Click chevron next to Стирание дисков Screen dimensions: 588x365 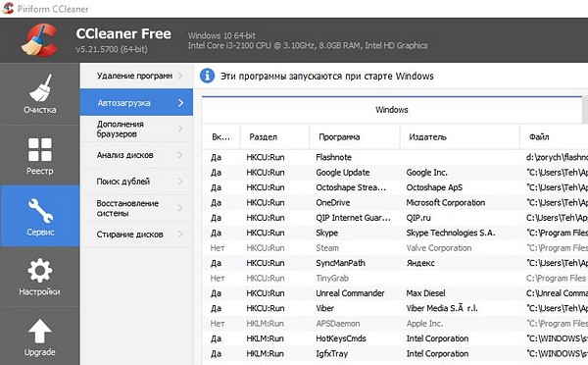tap(180, 235)
